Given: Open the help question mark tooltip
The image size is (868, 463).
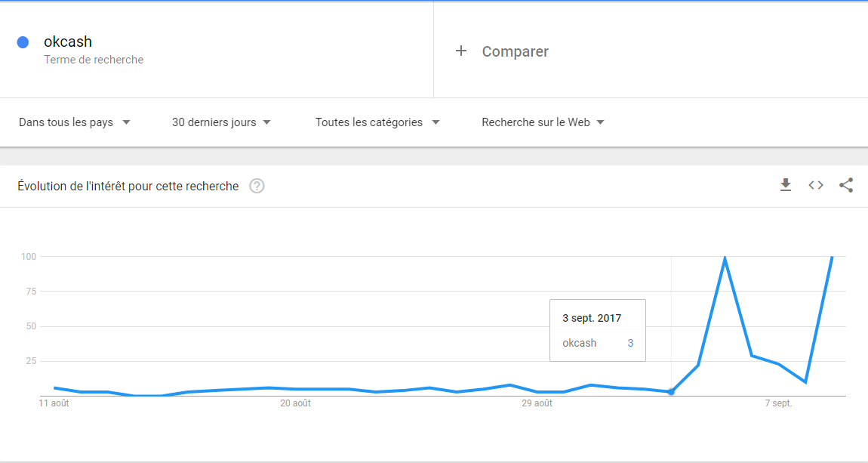Looking at the screenshot, I should coord(257,186).
